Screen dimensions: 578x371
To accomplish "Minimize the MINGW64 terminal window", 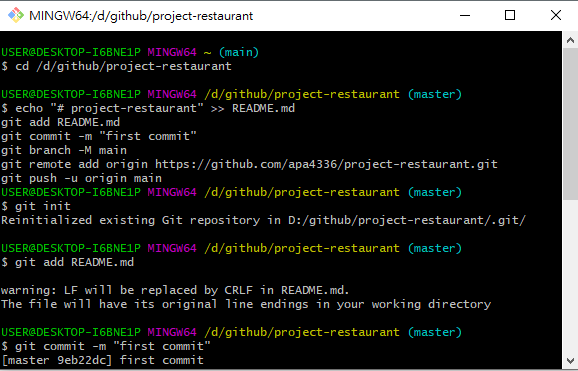I will click(x=465, y=15).
